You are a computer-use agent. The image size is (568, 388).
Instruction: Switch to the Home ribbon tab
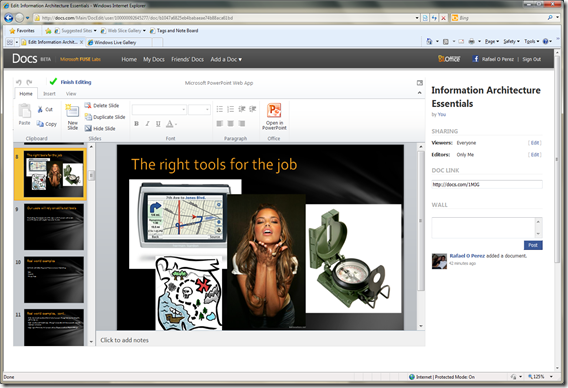point(26,93)
